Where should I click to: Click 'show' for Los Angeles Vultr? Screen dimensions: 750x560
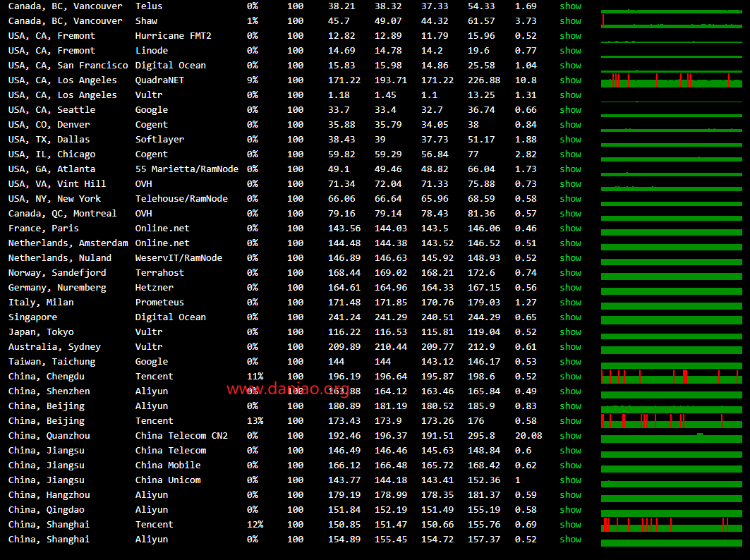coord(570,95)
